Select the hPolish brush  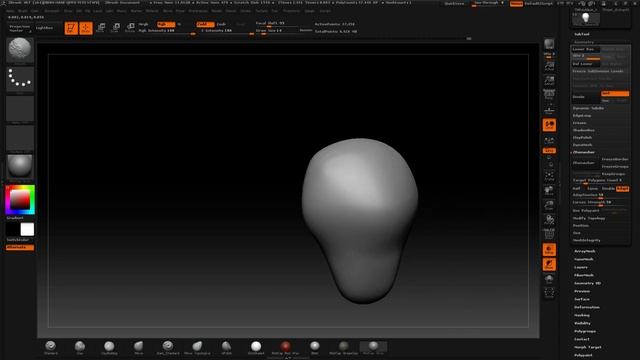point(227,348)
